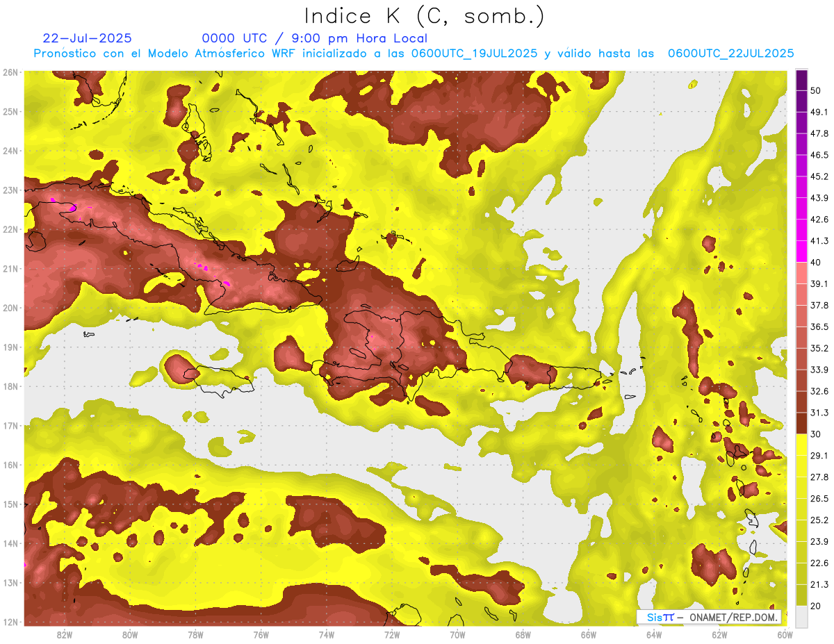834x644 pixels.
Task: Click the "82W" longitude axis label
Action: pos(65,635)
